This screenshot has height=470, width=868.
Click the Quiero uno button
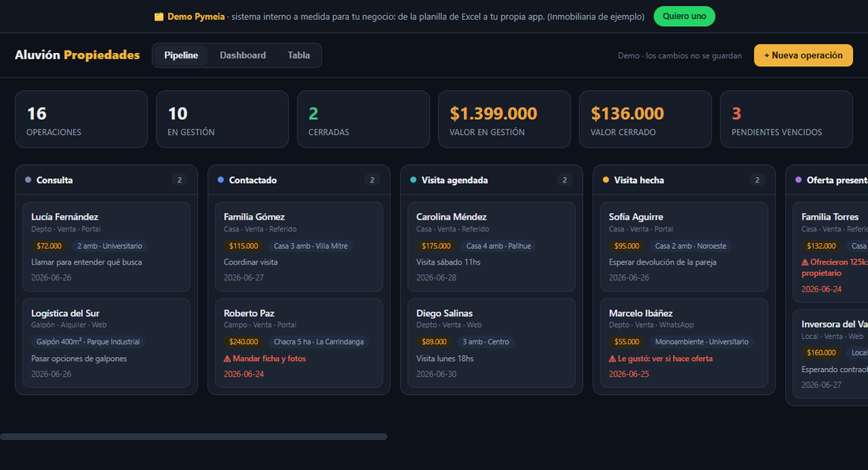(684, 16)
